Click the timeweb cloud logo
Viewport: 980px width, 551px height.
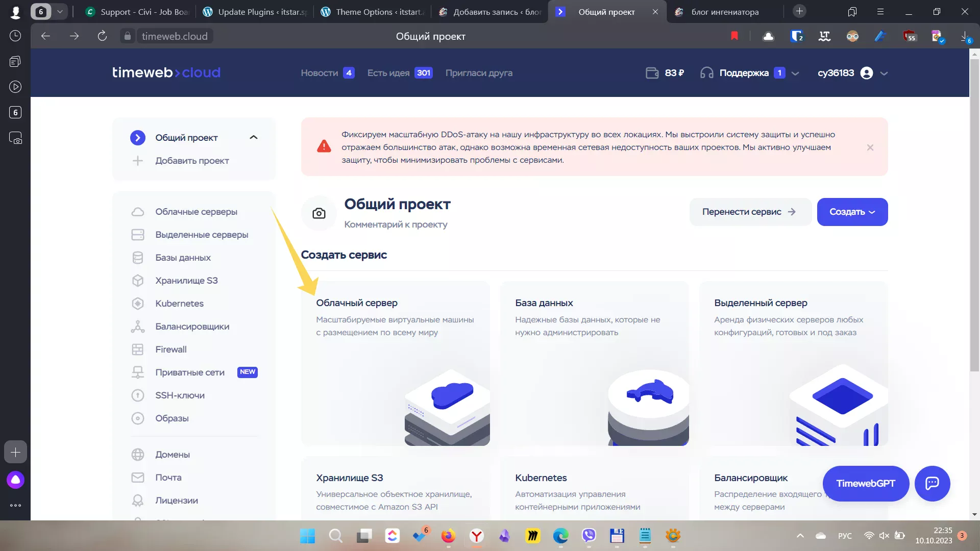166,72
